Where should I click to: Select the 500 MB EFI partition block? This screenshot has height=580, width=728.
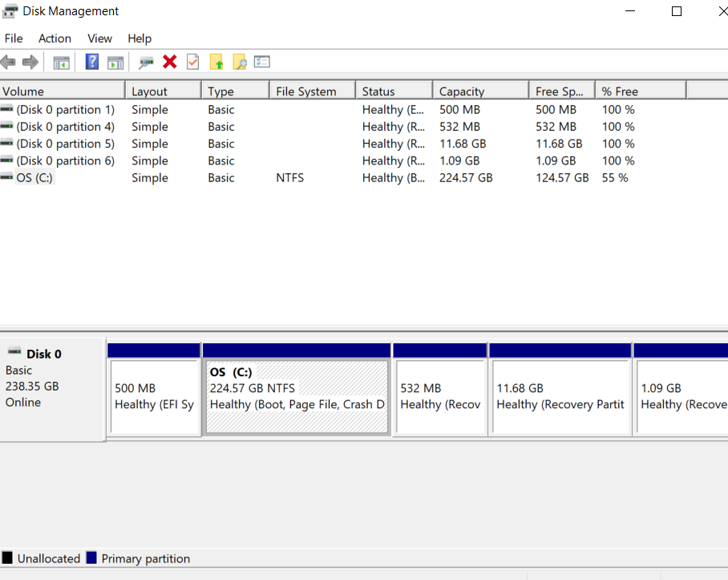click(x=154, y=396)
